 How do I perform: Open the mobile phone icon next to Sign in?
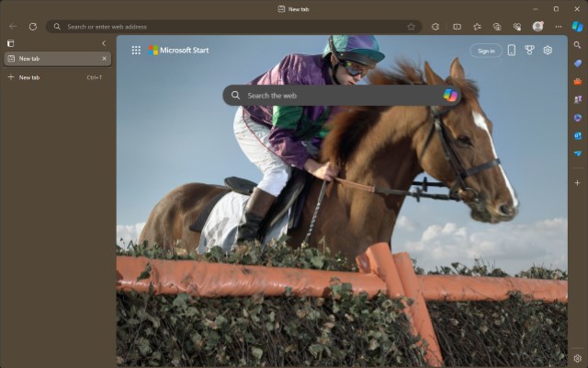point(512,51)
